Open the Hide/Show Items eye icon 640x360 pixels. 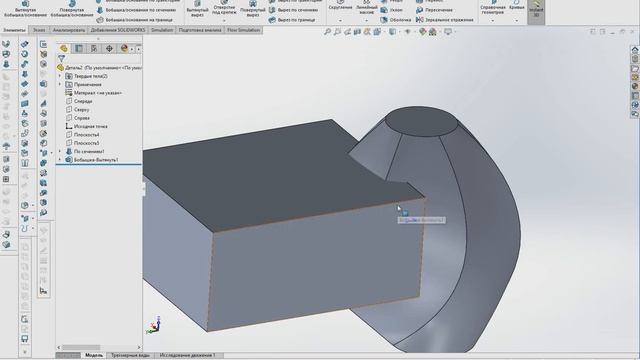(x=407, y=31)
